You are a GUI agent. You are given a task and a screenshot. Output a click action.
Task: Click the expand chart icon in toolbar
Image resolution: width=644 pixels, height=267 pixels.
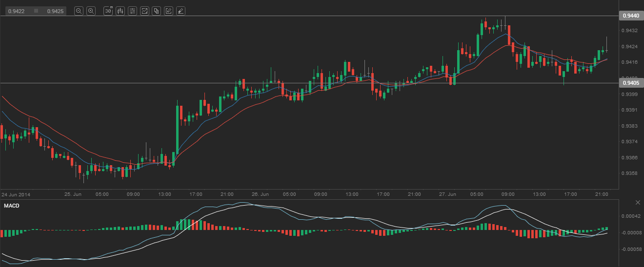tap(144, 11)
